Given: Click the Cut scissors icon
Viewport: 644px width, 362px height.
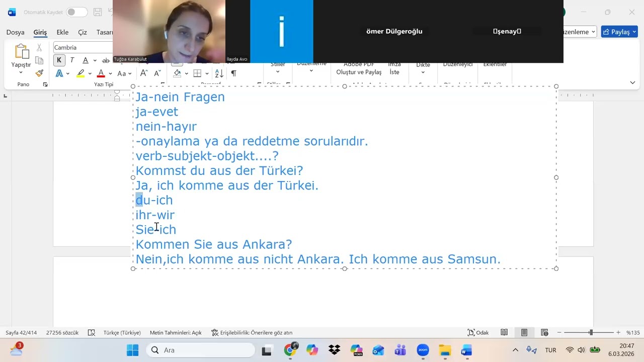Looking at the screenshot, I should click(x=39, y=48).
